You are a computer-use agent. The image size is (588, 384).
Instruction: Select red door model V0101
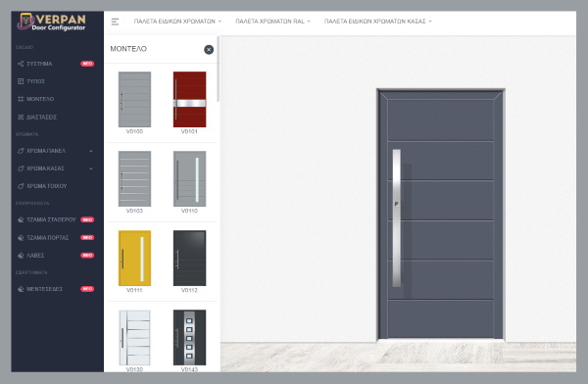[189, 99]
